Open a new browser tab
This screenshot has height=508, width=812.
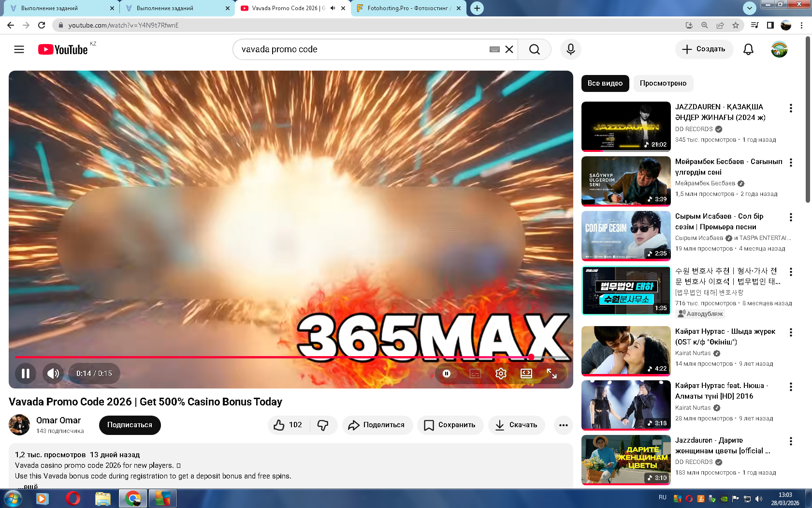coord(477,8)
